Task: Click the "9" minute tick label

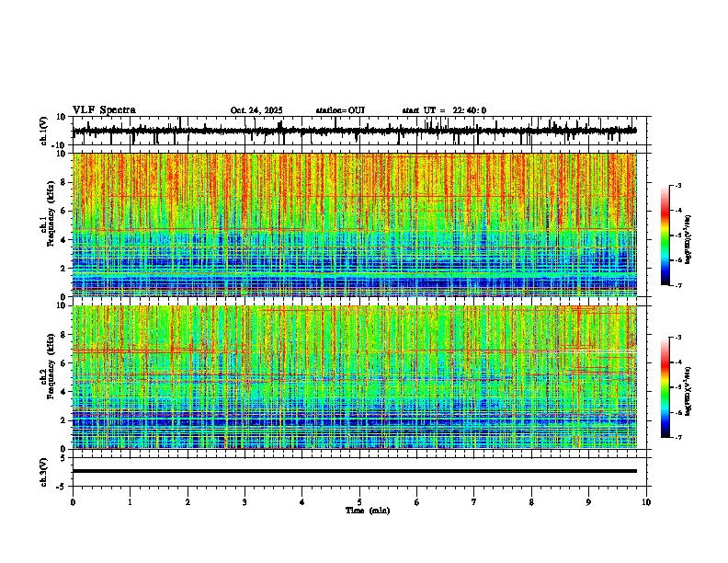Action: coord(588,502)
